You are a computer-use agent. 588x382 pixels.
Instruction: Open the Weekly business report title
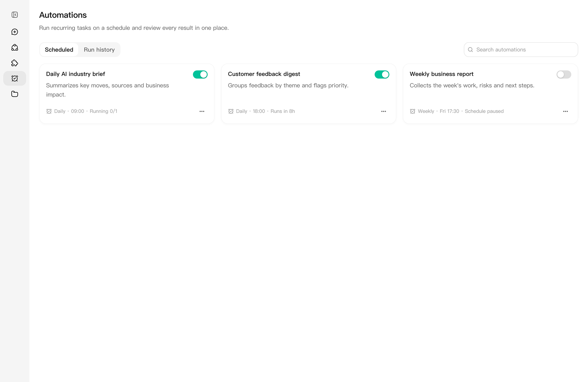pyautogui.click(x=441, y=74)
